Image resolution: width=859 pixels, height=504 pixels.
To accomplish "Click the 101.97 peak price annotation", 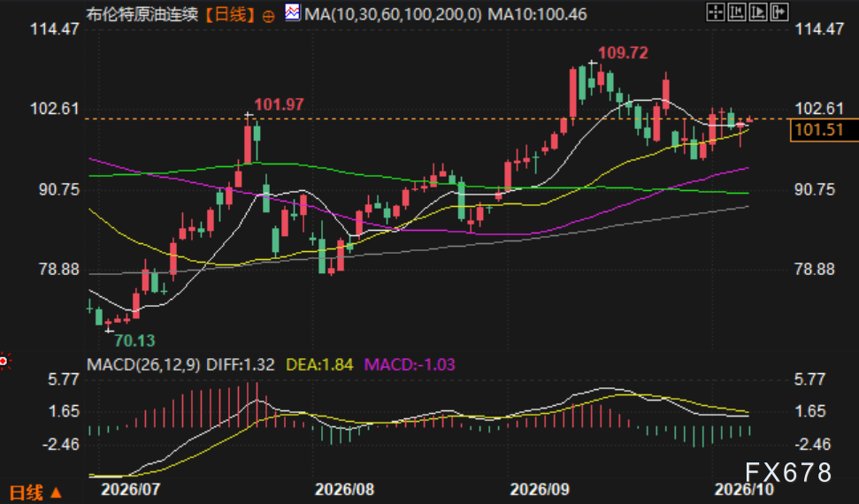I will click(x=279, y=104).
